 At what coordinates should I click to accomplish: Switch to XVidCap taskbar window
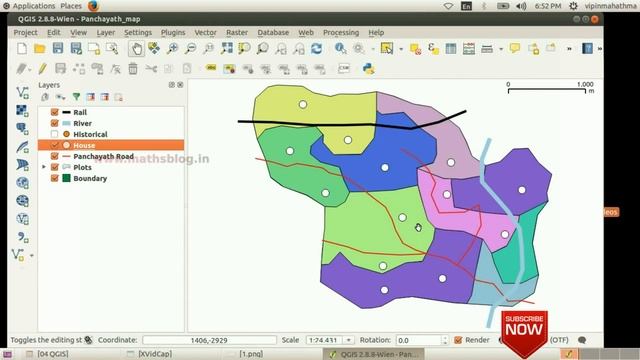(x=155, y=354)
